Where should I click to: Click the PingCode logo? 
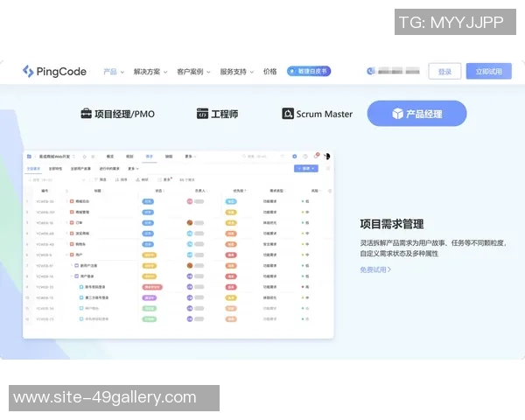coord(54,72)
